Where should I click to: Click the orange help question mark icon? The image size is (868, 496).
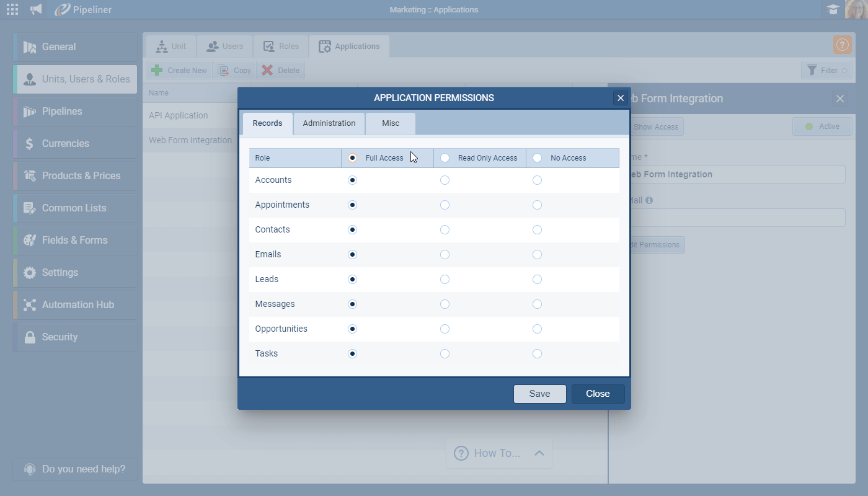(x=842, y=45)
